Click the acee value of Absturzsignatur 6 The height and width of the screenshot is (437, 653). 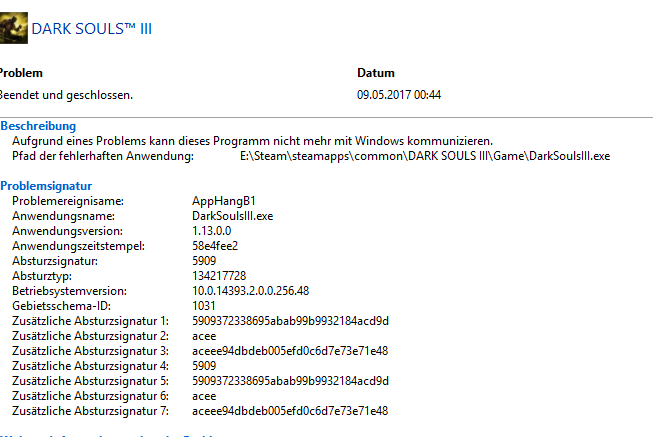tap(204, 397)
